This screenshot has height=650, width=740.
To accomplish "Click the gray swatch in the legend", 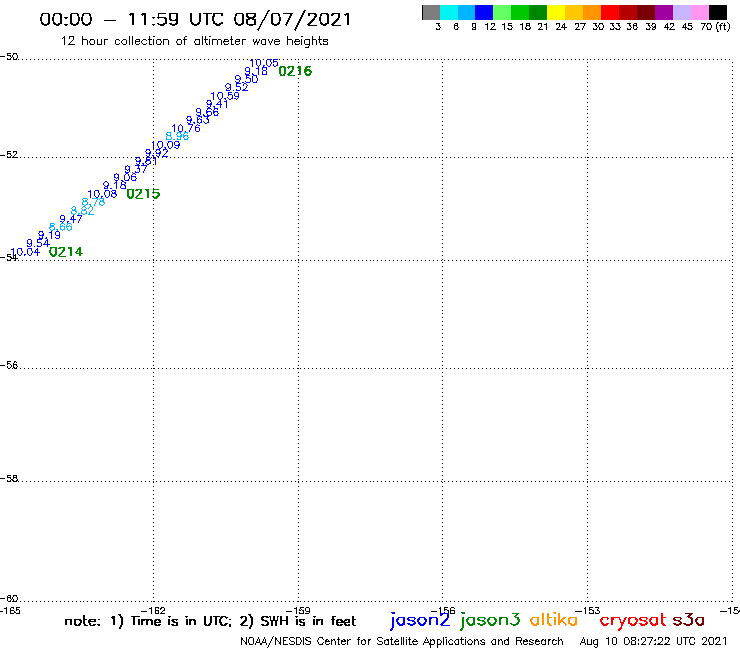I will point(431,12).
